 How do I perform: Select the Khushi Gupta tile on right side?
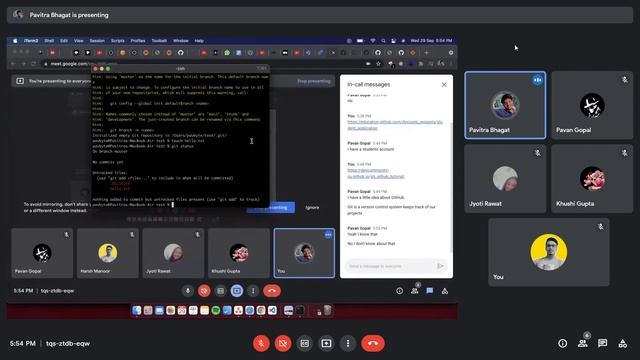592,179
